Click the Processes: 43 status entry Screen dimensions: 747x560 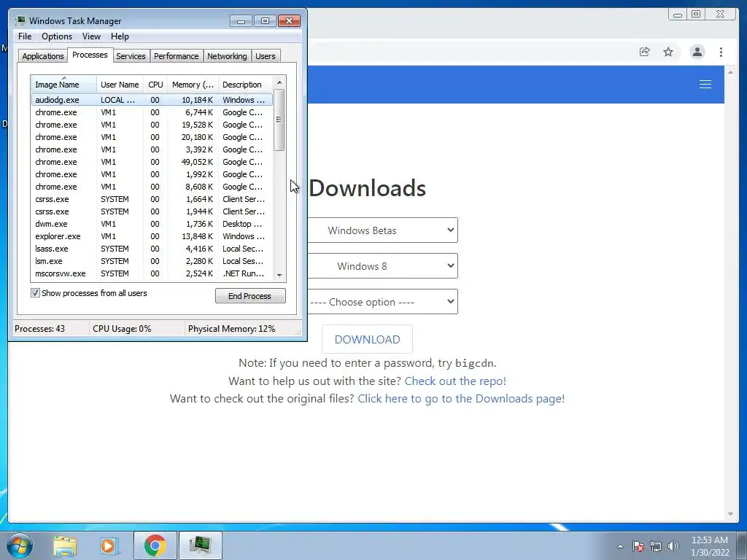click(x=39, y=329)
